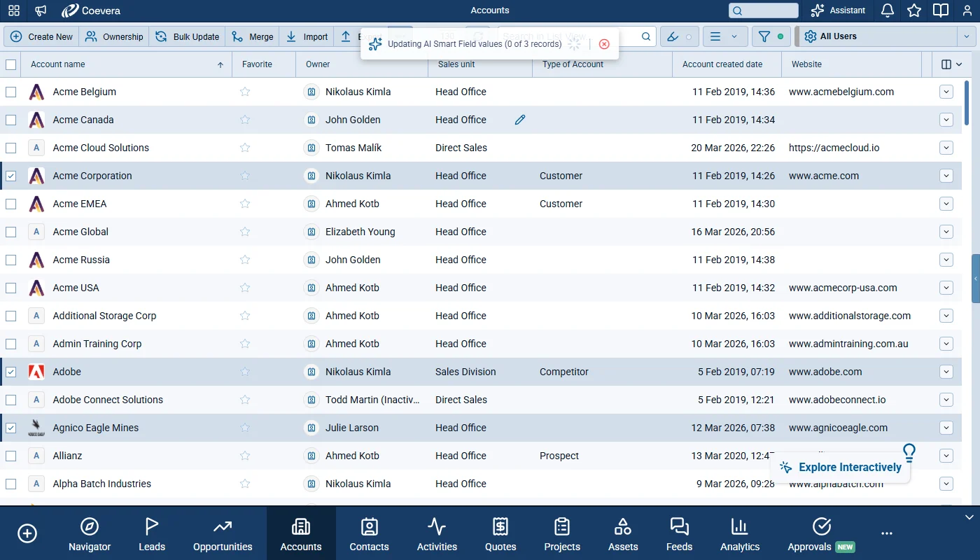
Task: Click the Merge button
Action: [x=252, y=36]
